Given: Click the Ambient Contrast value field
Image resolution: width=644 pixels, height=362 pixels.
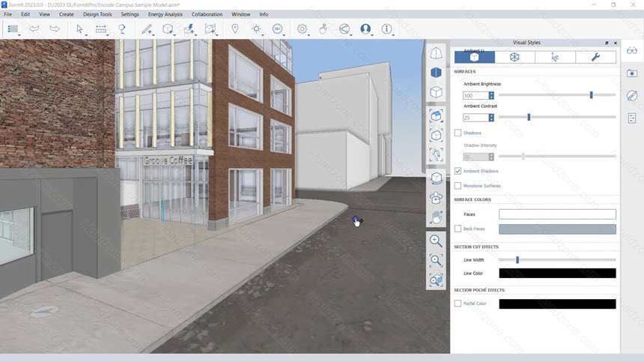Looking at the screenshot, I should tap(476, 118).
